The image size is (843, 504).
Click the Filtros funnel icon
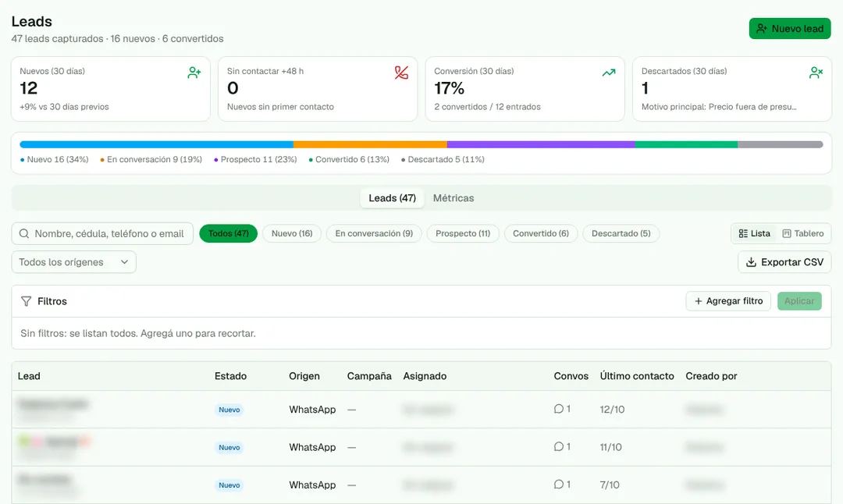26,301
